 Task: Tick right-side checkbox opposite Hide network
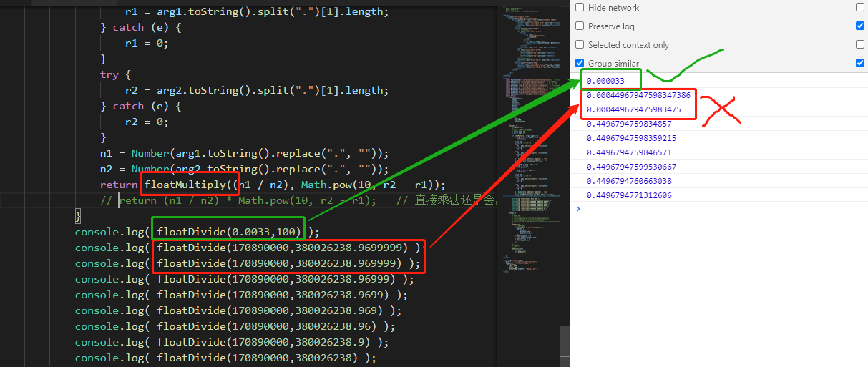tap(859, 7)
